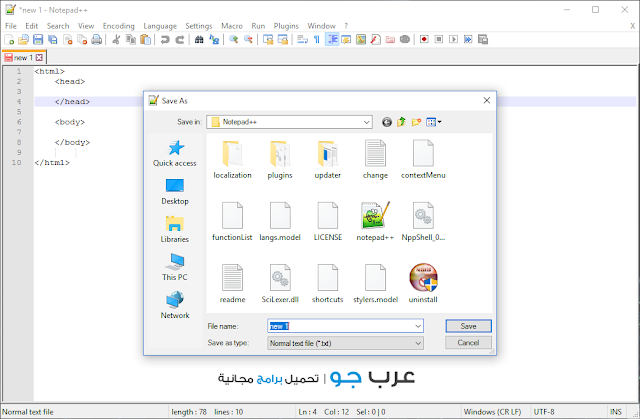This screenshot has width=640, height=419.
Task: Click the Stop recording macro icon
Action: coord(439,40)
